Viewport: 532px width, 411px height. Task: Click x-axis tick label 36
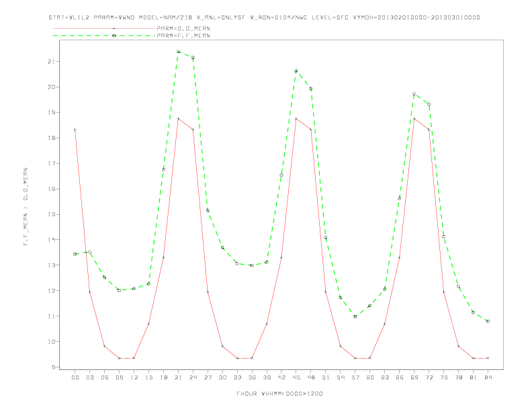click(x=252, y=377)
